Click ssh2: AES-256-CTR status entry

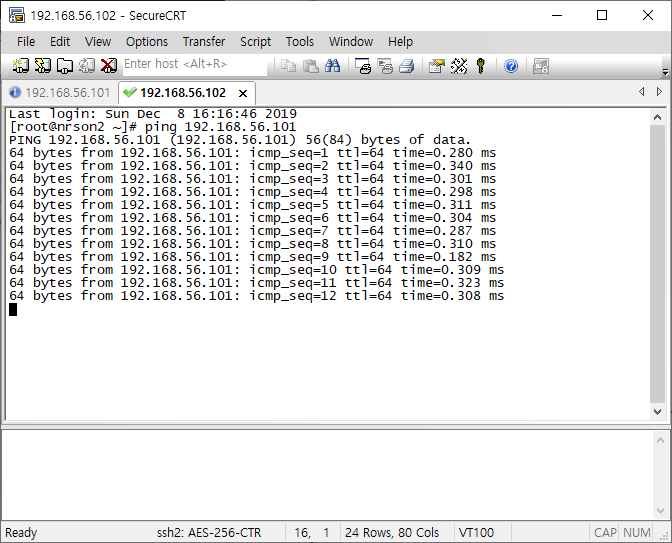(209, 533)
